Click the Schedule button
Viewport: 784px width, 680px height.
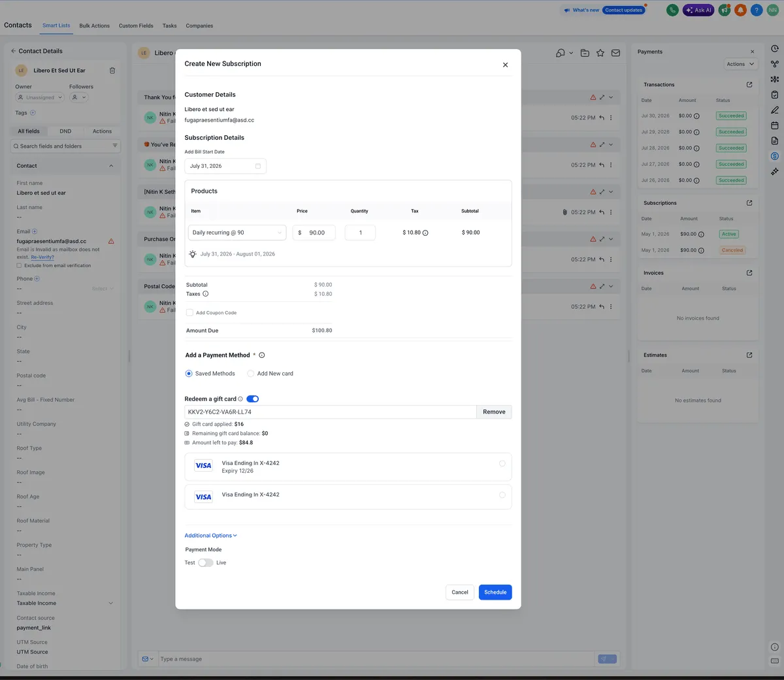point(495,592)
